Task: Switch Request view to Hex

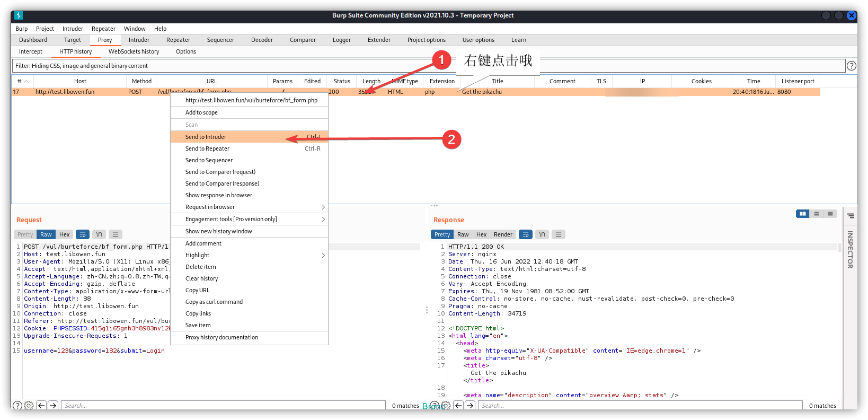Action: pyautogui.click(x=65, y=234)
